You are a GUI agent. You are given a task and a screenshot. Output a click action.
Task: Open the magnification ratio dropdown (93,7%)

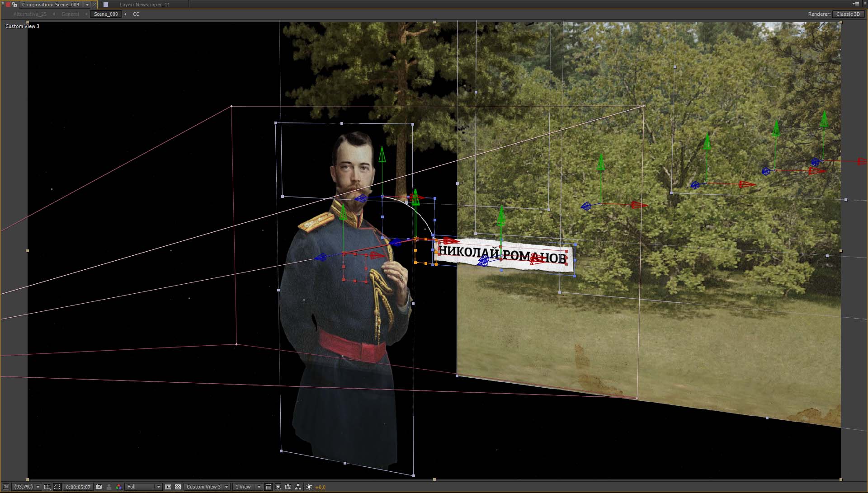[x=27, y=487]
